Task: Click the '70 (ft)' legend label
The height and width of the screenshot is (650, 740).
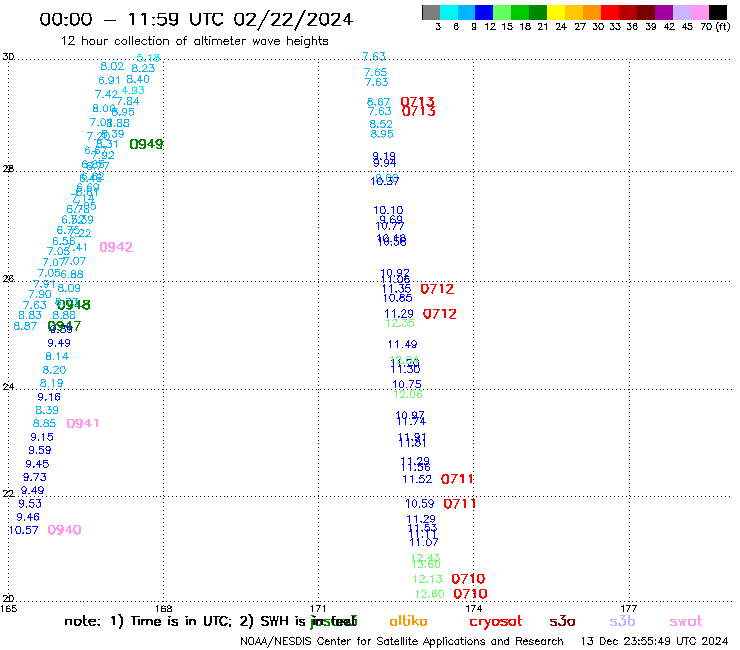Action: point(715,27)
